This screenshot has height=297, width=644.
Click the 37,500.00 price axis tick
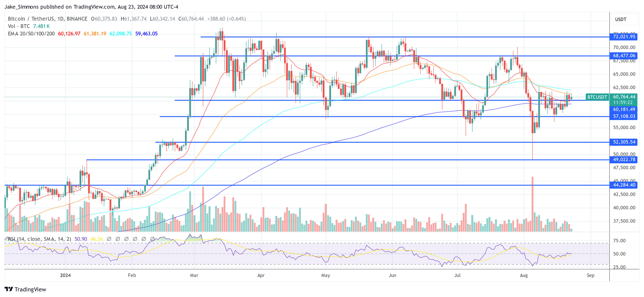click(624, 221)
